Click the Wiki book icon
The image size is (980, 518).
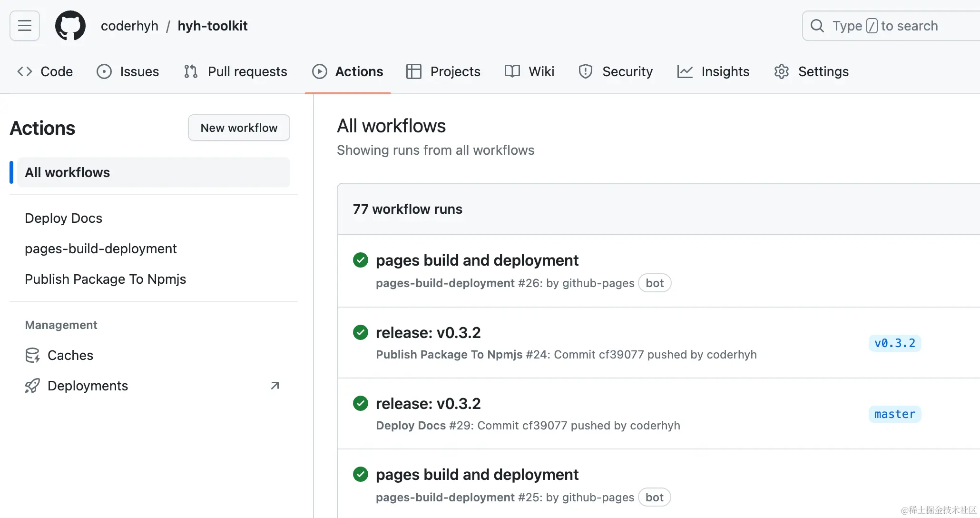(x=512, y=71)
